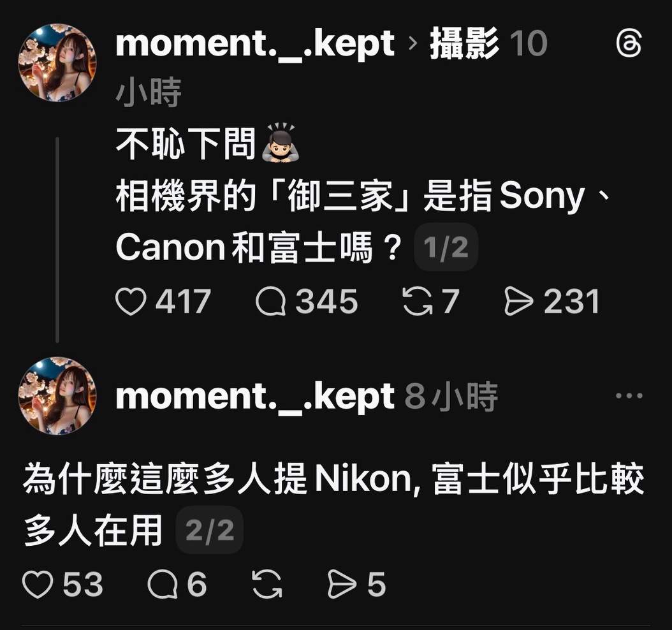The image size is (672, 630).
Task: Tap the first post's profile avatar
Action: 57,62
